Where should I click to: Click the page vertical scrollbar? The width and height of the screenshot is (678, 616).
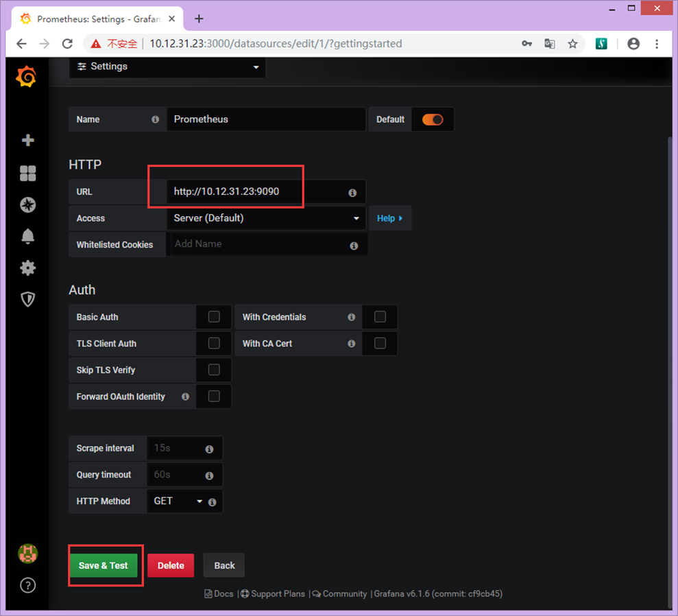tap(670, 372)
